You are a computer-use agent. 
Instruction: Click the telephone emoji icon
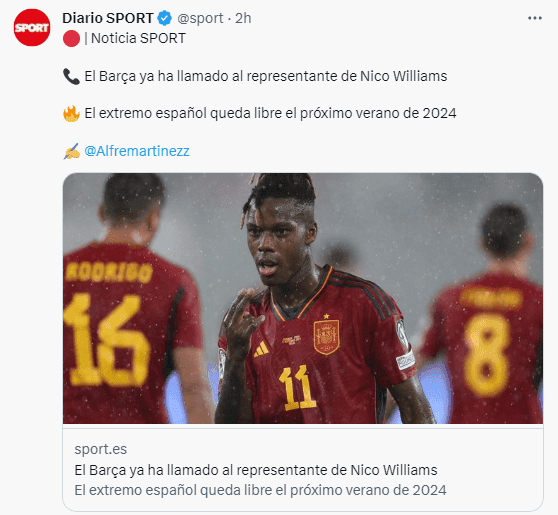click(x=71, y=77)
